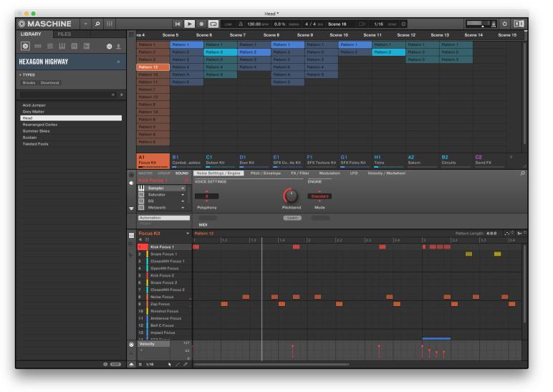Screen dimensions: 553x392
Task: Add a new group with plus icon
Action: tap(511, 158)
